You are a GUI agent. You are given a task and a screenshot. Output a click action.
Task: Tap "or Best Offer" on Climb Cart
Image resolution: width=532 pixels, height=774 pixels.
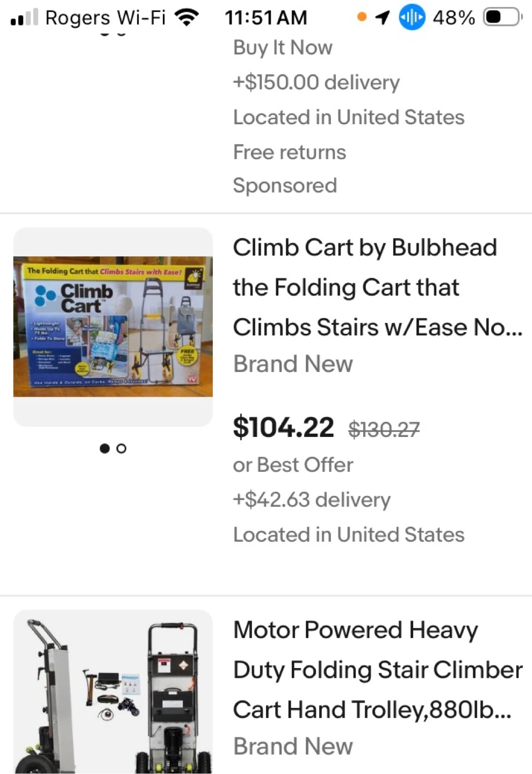pos(293,465)
